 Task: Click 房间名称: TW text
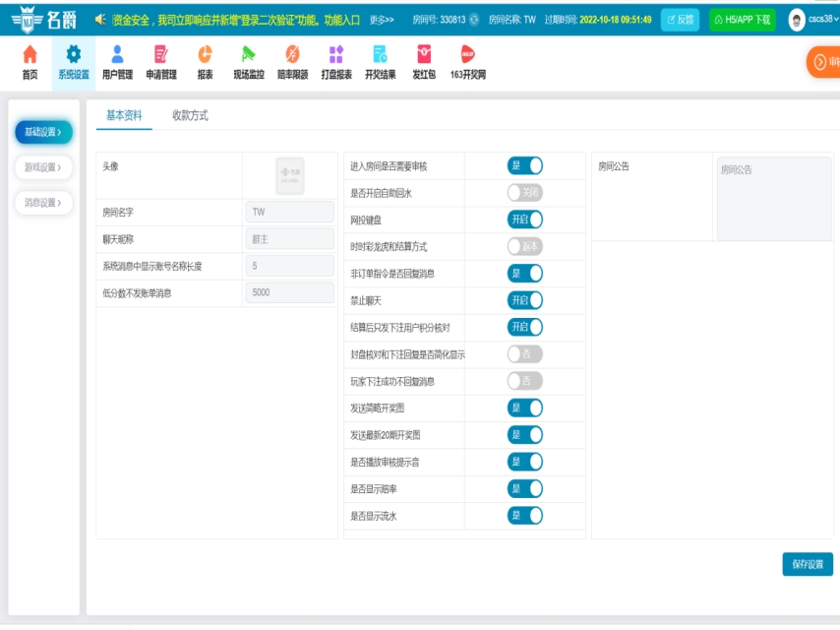(512, 20)
